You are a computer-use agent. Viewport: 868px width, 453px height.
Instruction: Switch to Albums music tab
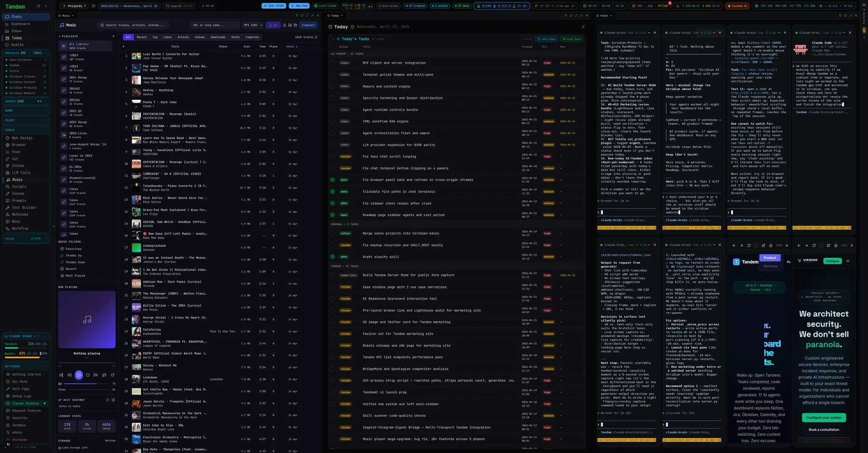click(200, 37)
